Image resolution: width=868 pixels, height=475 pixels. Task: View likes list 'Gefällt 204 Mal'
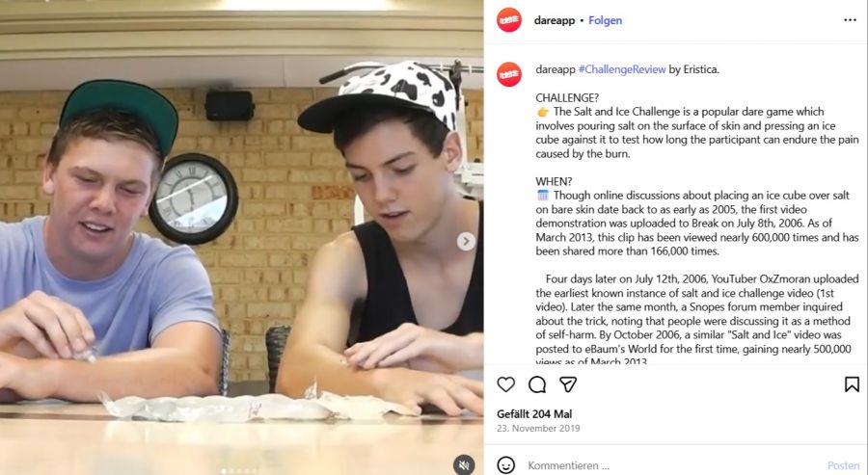coord(534,413)
